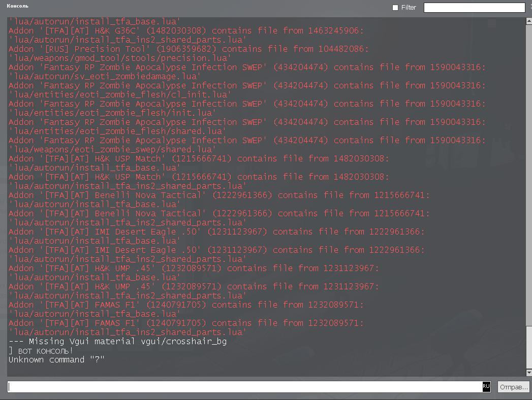Click the Filter label text
Screen dimensions: 532x400
(x=409, y=8)
